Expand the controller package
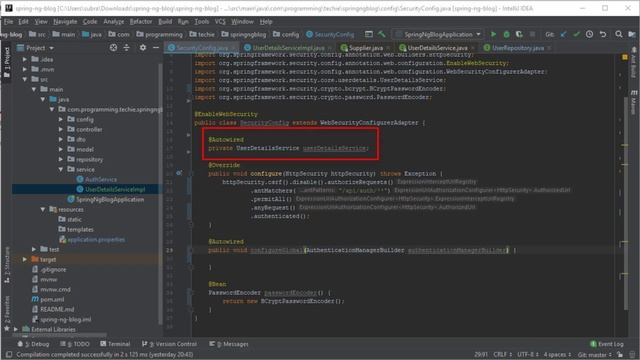Screen dimensions: 640x360 (60, 129)
